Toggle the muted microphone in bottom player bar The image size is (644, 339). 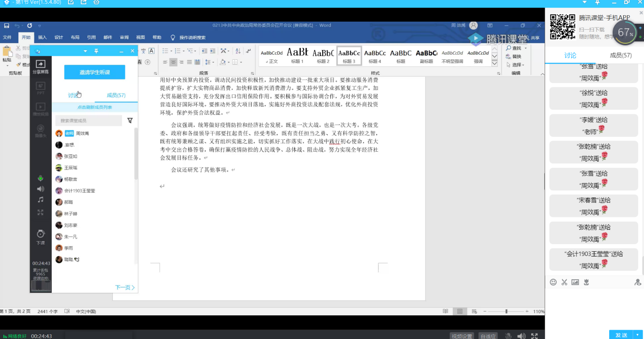508,336
